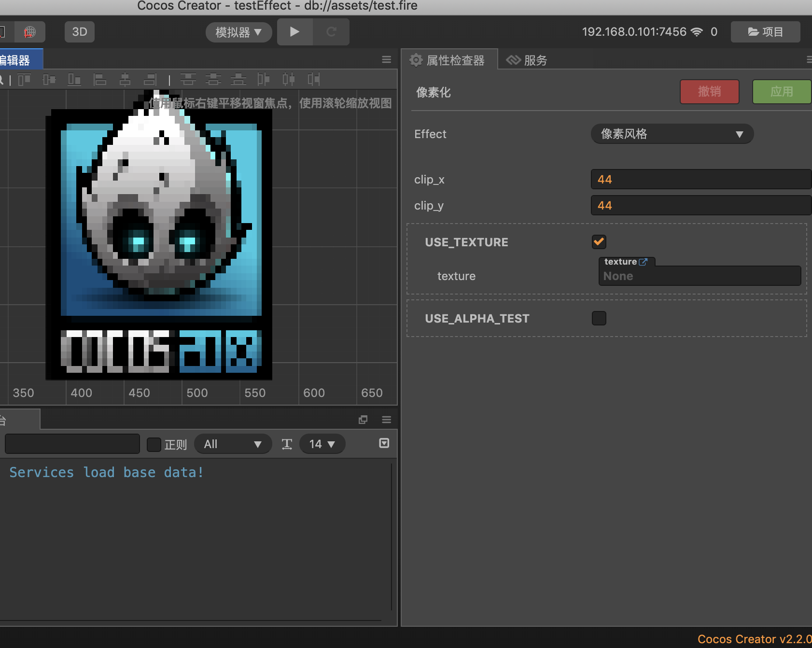This screenshot has width=812, height=648.
Task: Distribute nodes by top edges
Action: tap(188, 79)
